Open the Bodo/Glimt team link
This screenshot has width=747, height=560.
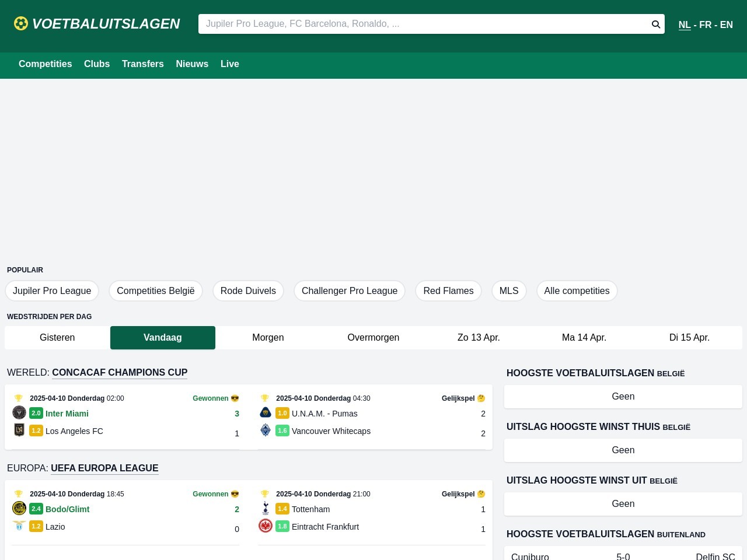[68, 509]
